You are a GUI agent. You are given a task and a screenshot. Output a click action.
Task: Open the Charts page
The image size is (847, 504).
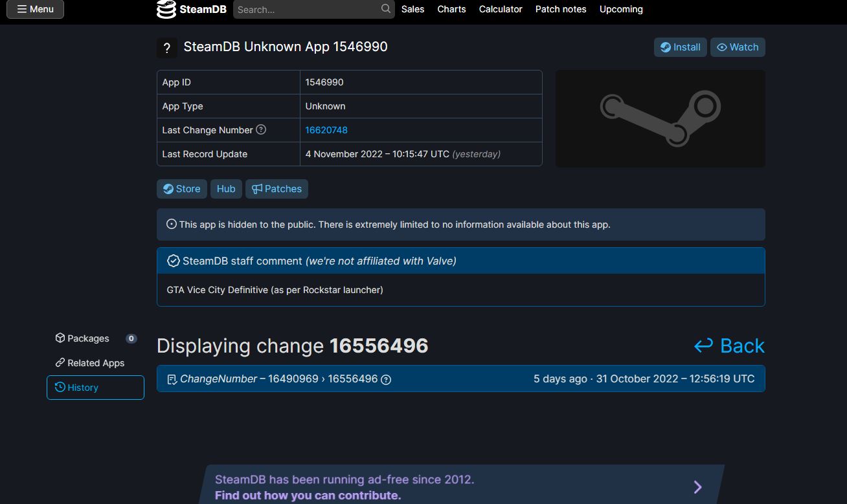[x=451, y=9]
